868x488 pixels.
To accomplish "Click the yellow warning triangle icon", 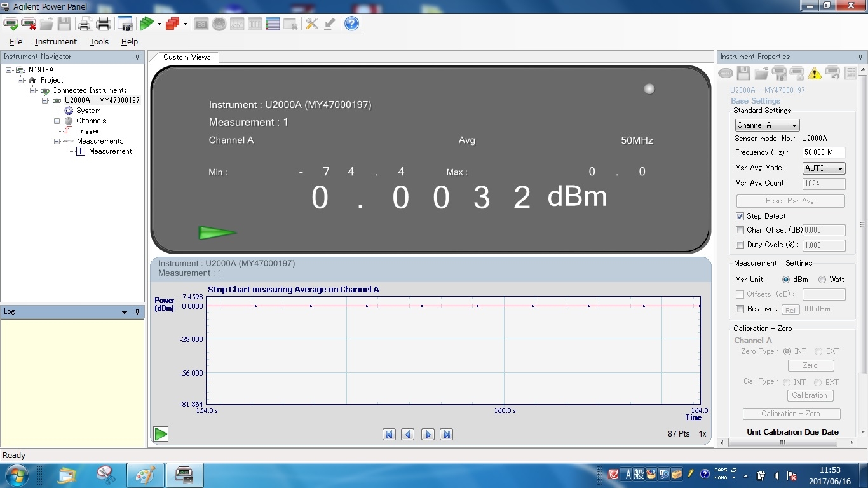I will click(x=815, y=74).
